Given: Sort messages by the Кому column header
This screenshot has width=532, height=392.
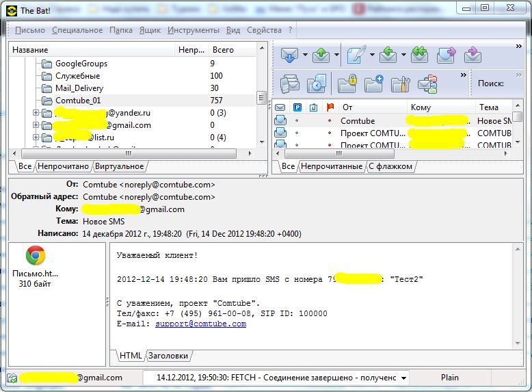Looking at the screenshot, I should [x=441, y=107].
